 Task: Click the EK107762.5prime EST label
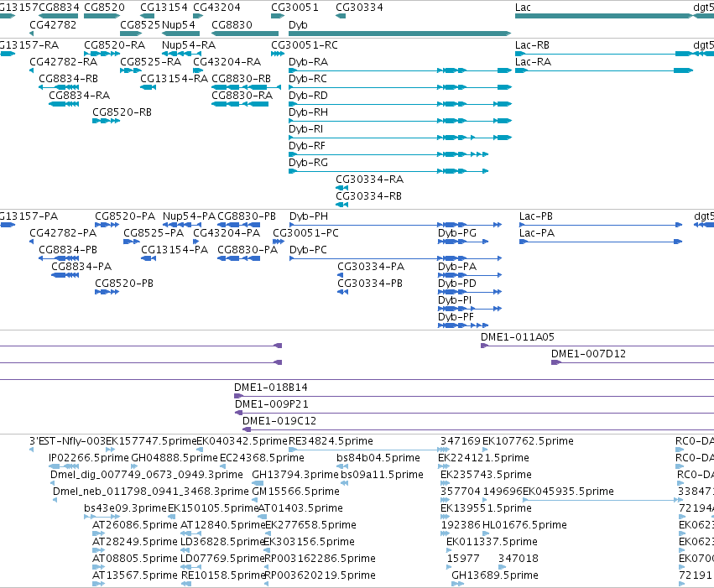click(529, 441)
